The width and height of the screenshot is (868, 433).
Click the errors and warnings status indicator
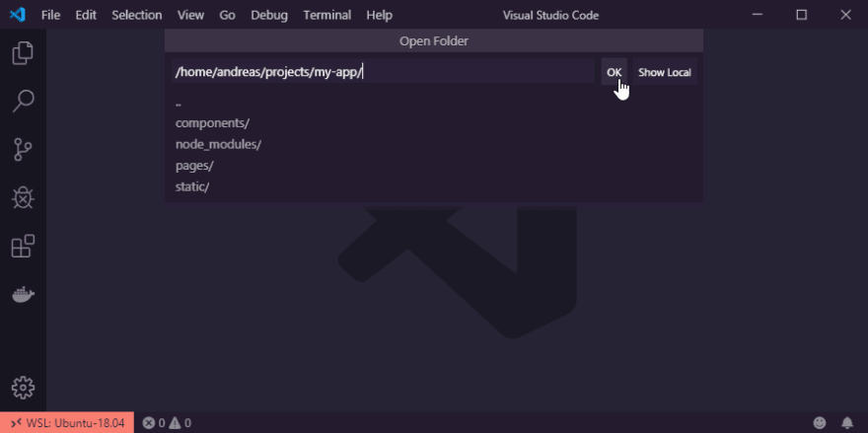click(x=167, y=423)
